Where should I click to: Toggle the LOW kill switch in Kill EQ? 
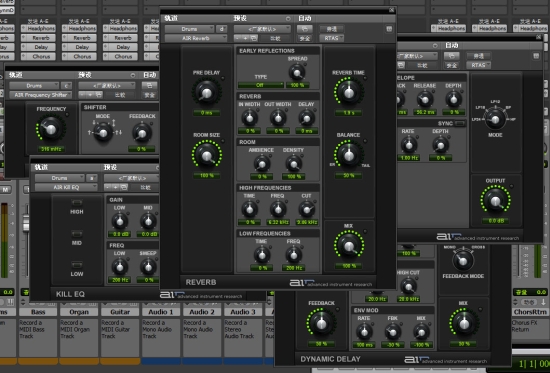click(x=77, y=265)
